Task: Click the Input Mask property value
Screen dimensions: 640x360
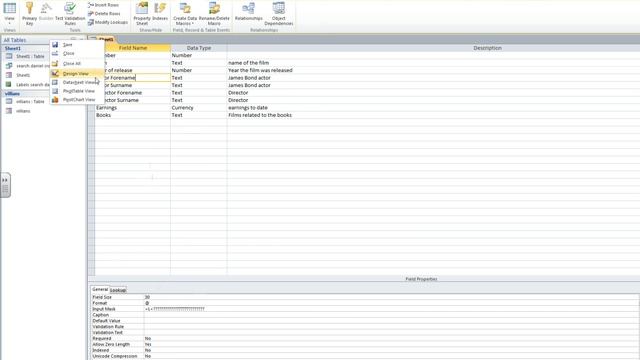Action: click(391, 309)
